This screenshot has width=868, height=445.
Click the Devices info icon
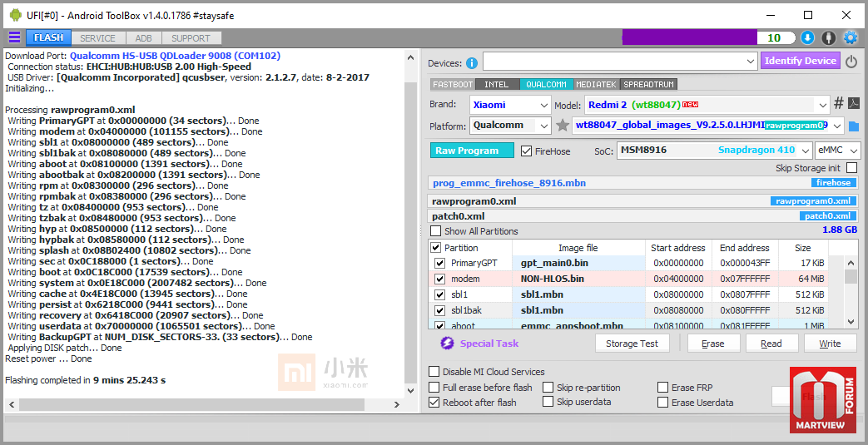[472, 63]
